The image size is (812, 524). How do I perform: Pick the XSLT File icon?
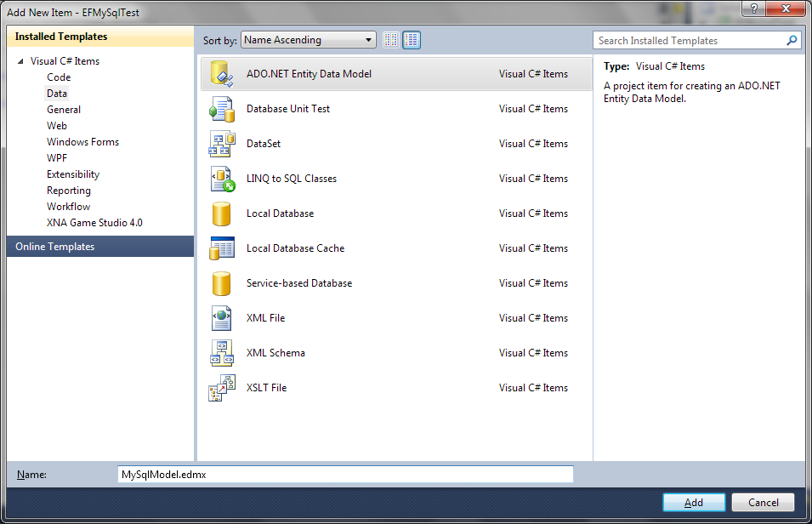click(222, 388)
